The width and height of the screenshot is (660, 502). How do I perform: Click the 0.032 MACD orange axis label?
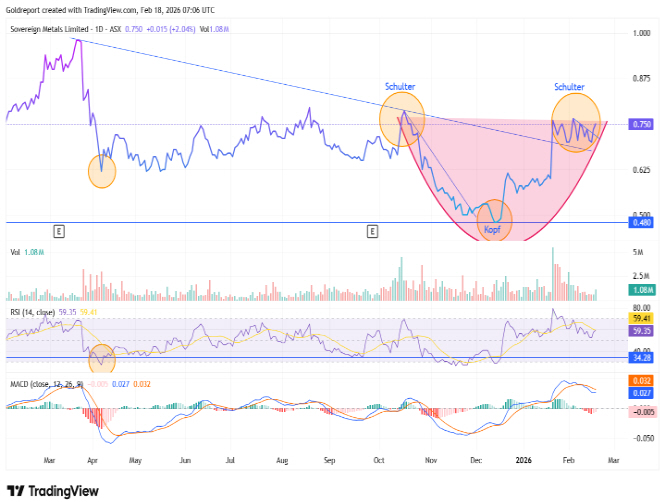(642, 381)
